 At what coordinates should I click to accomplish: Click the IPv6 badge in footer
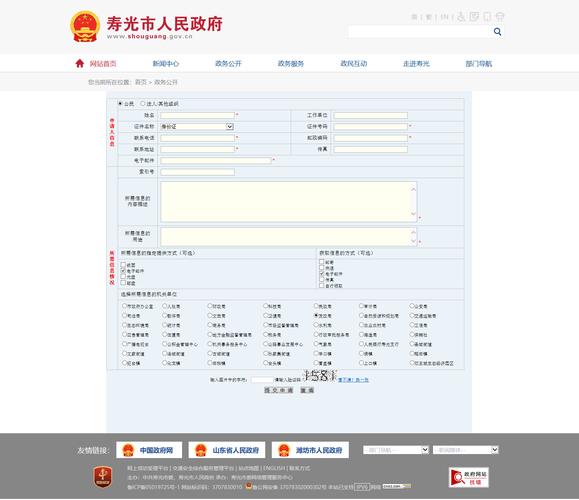coord(362,487)
